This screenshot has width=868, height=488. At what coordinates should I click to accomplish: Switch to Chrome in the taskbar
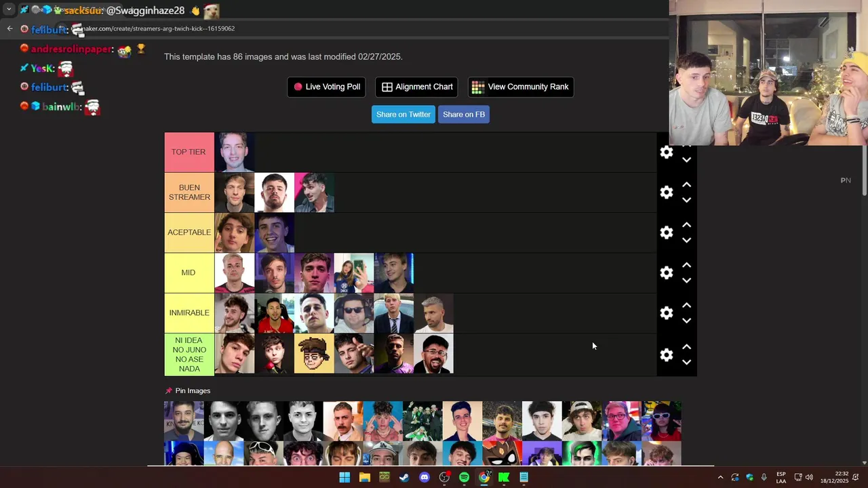coord(484,477)
